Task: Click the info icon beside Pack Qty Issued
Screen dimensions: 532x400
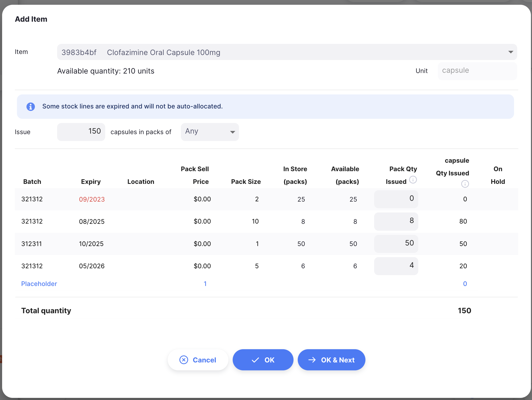Action: (413, 180)
